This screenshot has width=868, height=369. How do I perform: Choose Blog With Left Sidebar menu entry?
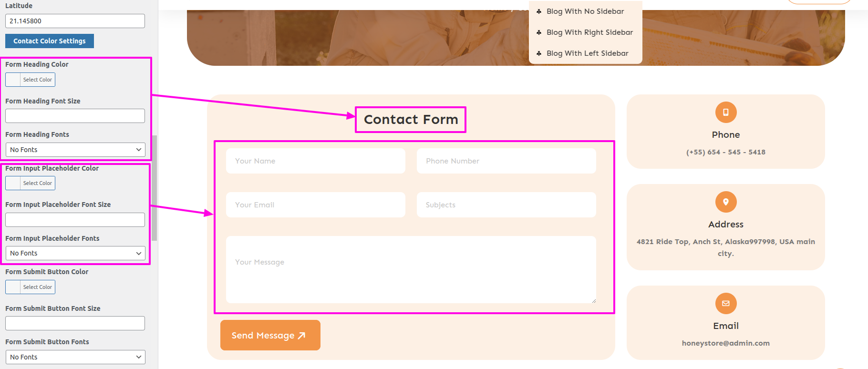587,53
